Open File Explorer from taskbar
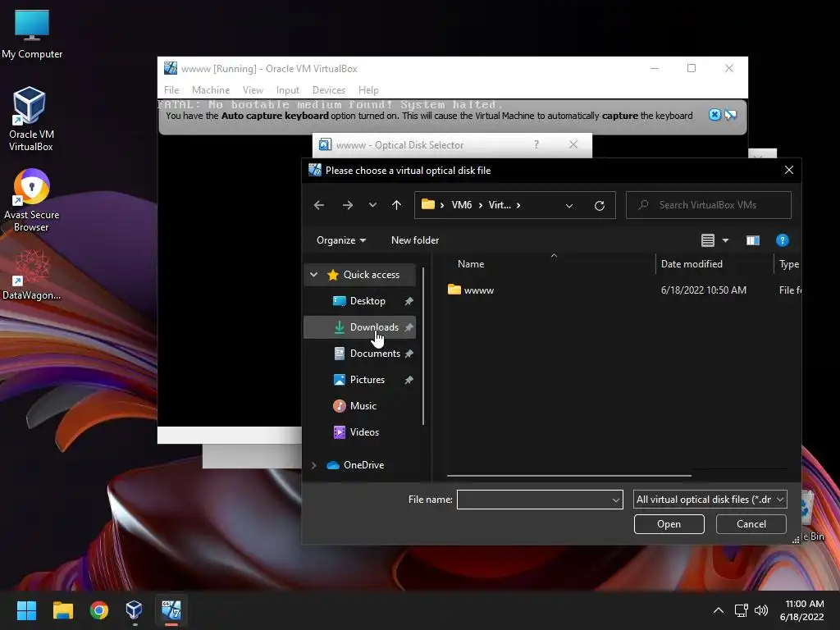This screenshot has height=630, width=840. click(62, 610)
